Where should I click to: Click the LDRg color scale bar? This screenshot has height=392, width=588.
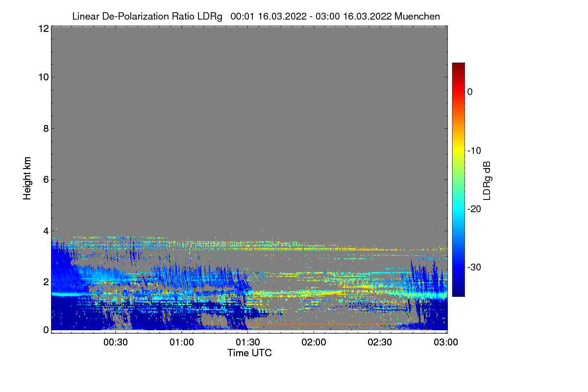(x=458, y=179)
